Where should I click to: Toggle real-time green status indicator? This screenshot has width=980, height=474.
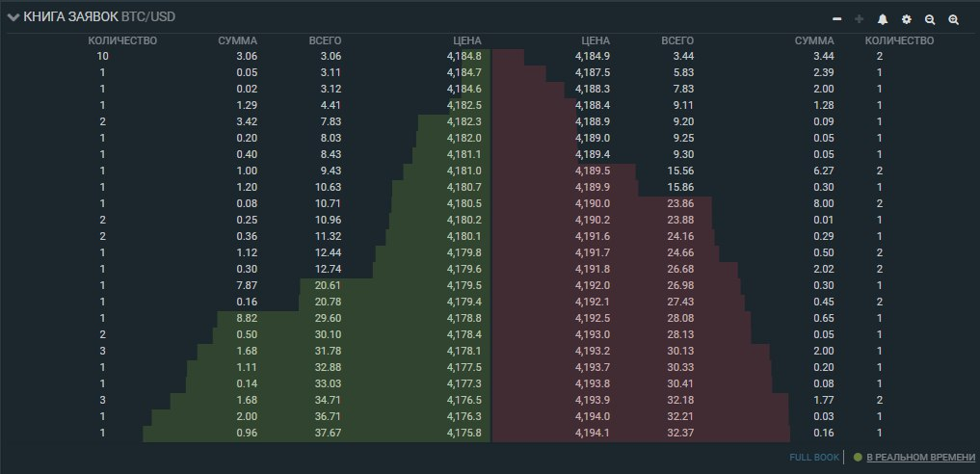click(x=857, y=457)
